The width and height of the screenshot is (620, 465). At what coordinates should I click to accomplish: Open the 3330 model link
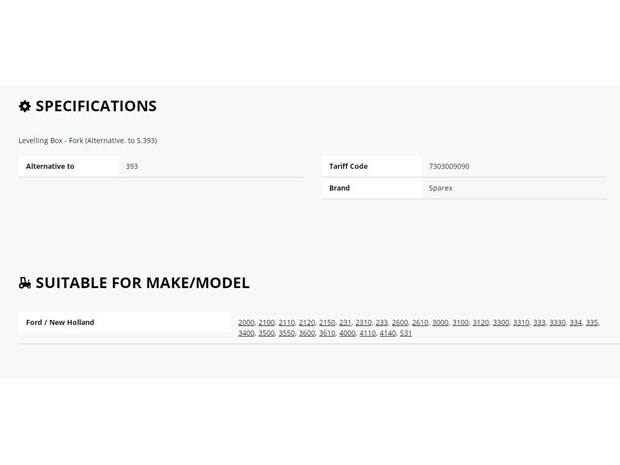click(x=558, y=323)
